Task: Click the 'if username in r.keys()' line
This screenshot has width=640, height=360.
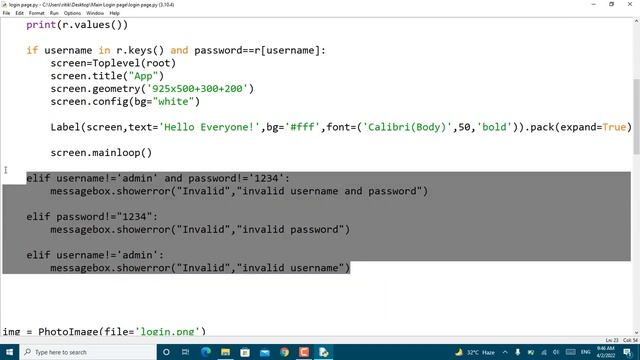Action: click(x=176, y=50)
